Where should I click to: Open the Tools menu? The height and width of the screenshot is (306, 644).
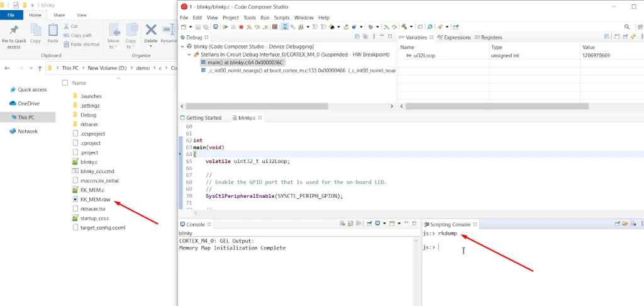pyautogui.click(x=250, y=18)
